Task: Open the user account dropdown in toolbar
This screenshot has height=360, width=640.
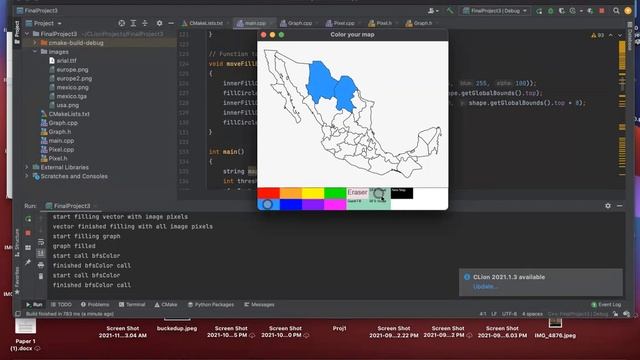Action: 433,11
